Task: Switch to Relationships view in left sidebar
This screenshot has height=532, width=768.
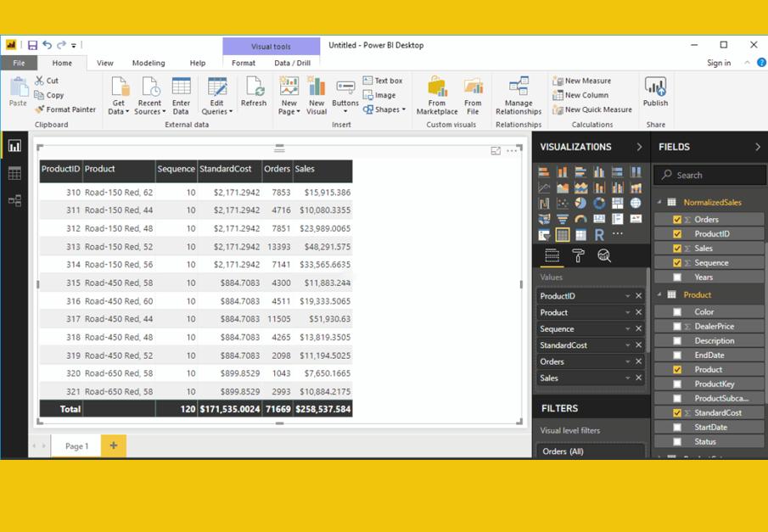Action: click(14, 200)
